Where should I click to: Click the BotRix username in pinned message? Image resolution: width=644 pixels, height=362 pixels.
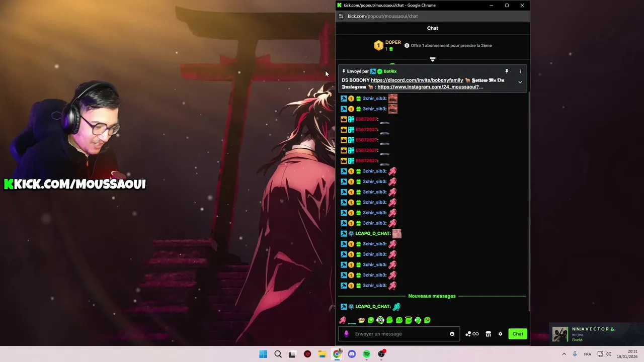390,71
